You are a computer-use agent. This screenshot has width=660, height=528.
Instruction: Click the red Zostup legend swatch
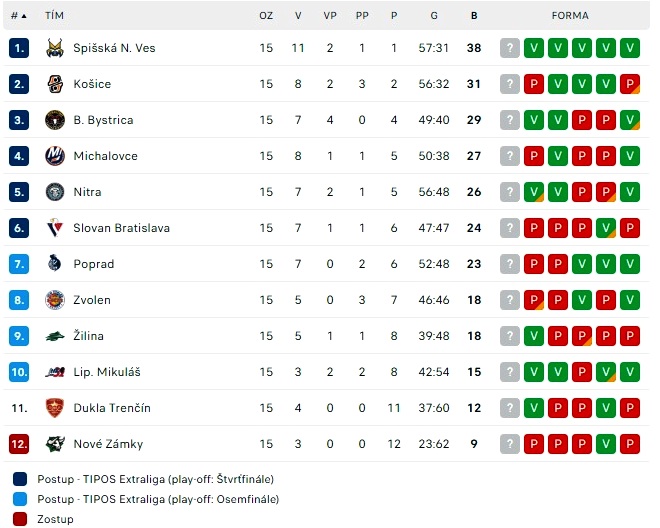20,519
